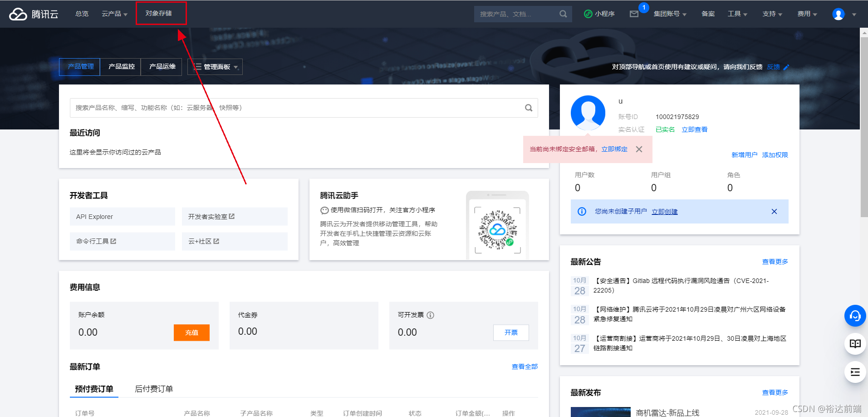Open 备案 in top navigation

[x=708, y=14]
